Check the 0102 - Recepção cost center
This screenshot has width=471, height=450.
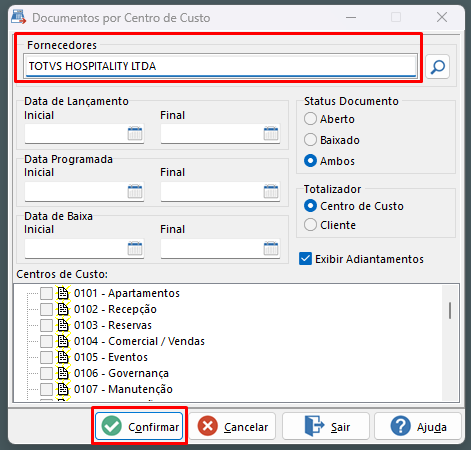pyautogui.click(x=46, y=309)
